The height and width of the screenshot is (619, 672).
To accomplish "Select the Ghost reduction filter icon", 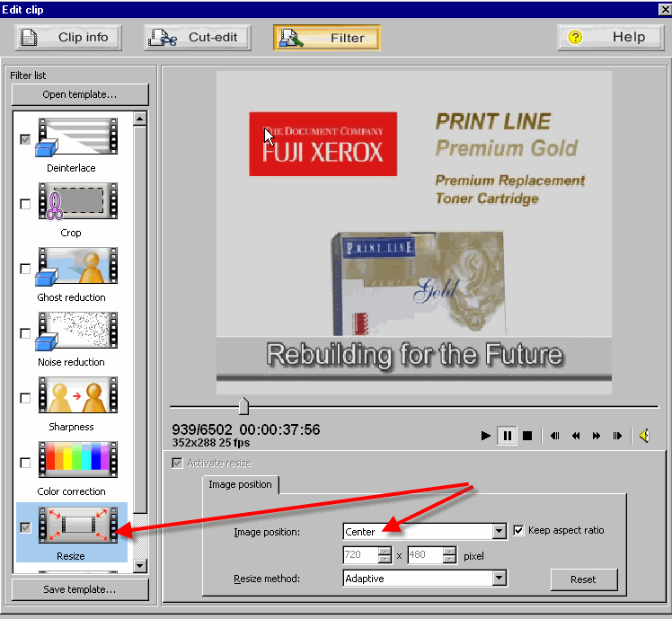I will point(76,266).
